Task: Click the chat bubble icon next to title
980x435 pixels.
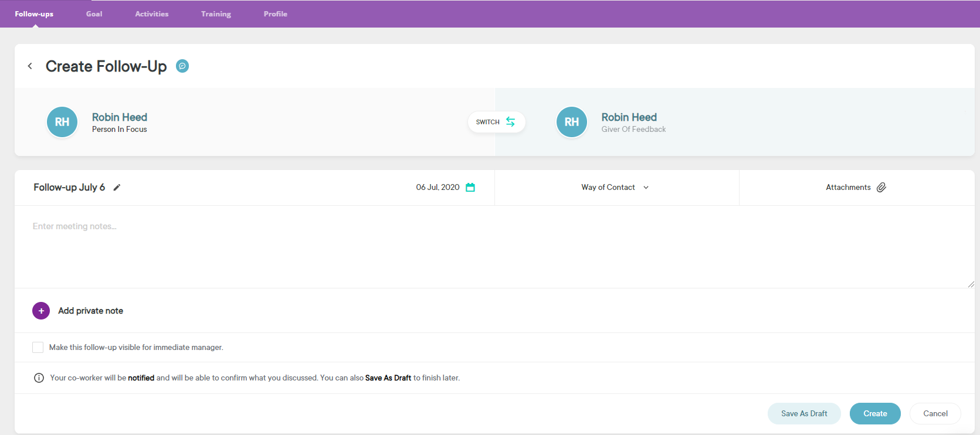Action: point(182,66)
